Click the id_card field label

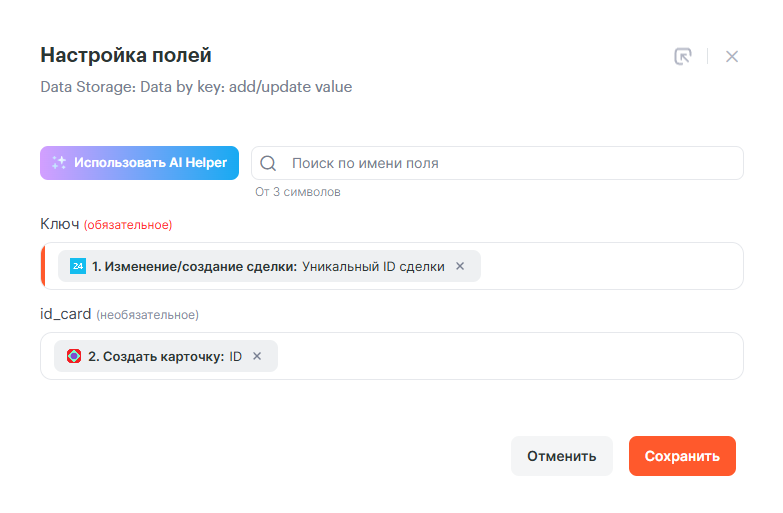[x=66, y=314]
